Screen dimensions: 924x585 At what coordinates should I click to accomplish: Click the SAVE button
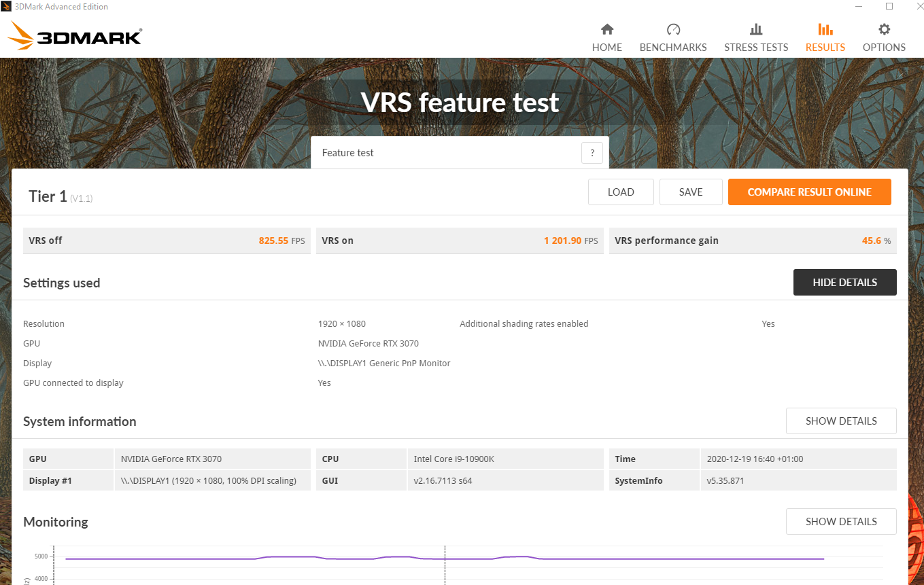click(x=691, y=192)
